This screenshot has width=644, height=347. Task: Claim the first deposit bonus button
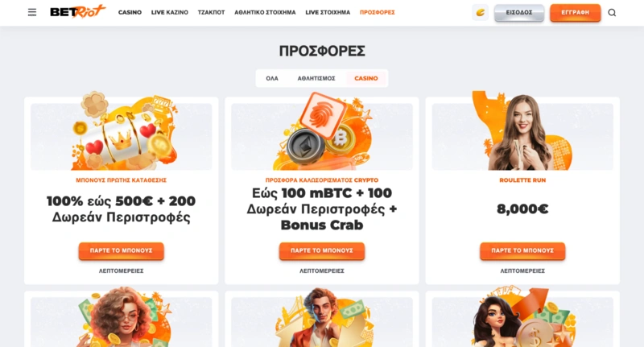point(122,251)
